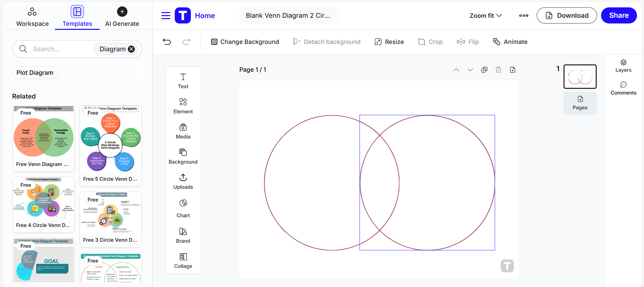Click Detach background

327,42
